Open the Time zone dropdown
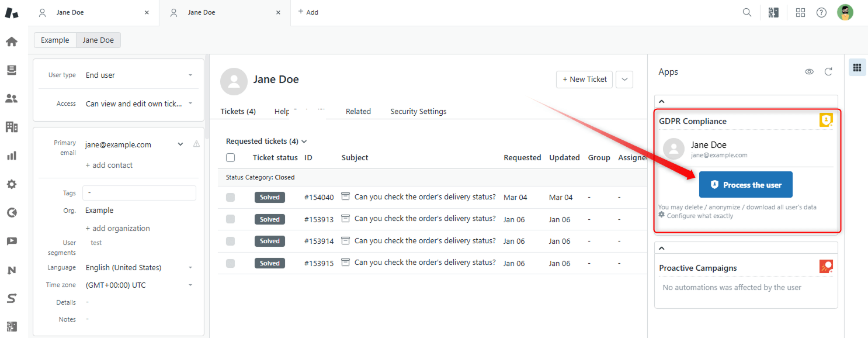 tap(139, 285)
